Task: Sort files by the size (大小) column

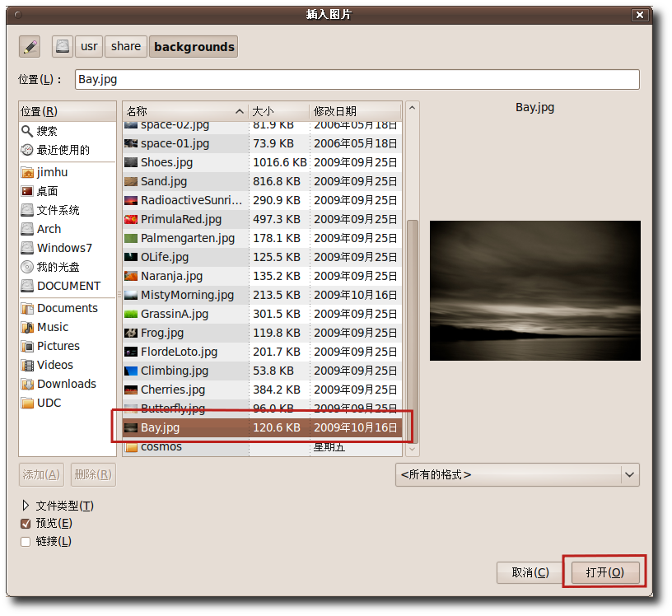Action: [x=278, y=111]
